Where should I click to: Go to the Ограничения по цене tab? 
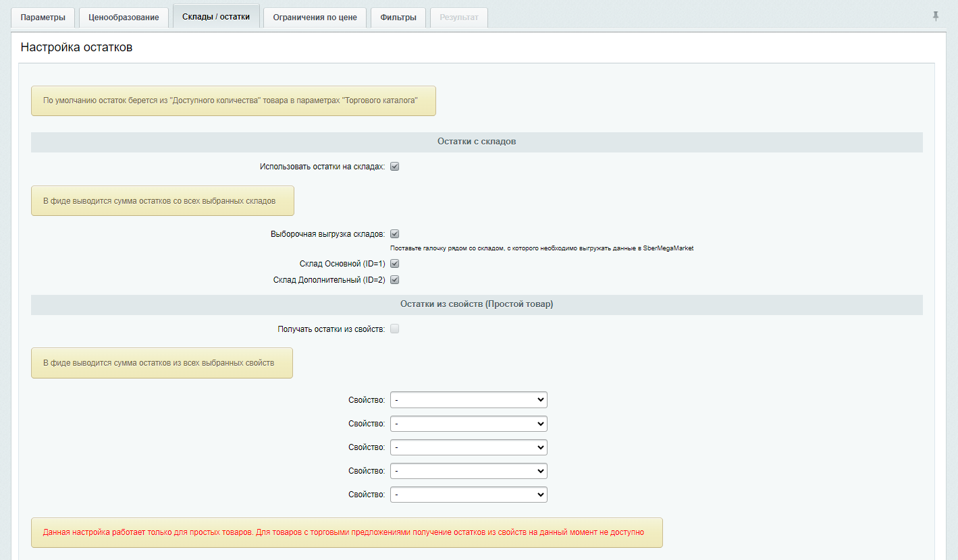click(315, 18)
